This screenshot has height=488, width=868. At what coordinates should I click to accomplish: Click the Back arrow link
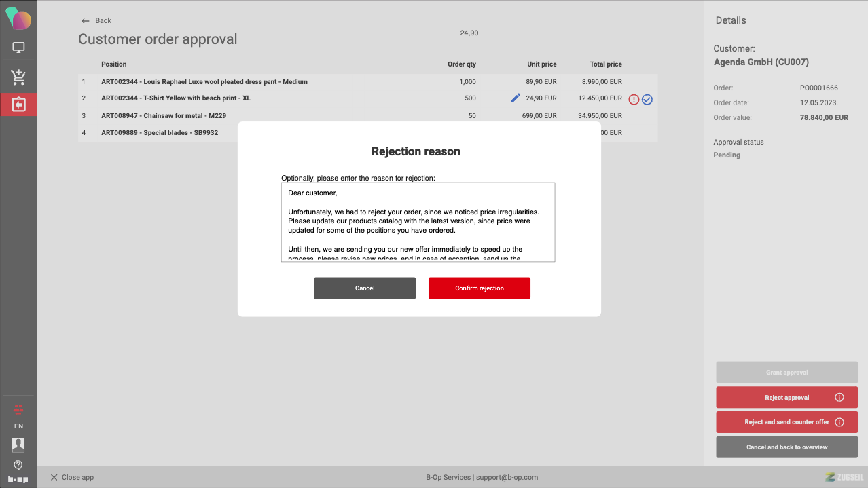tap(96, 20)
